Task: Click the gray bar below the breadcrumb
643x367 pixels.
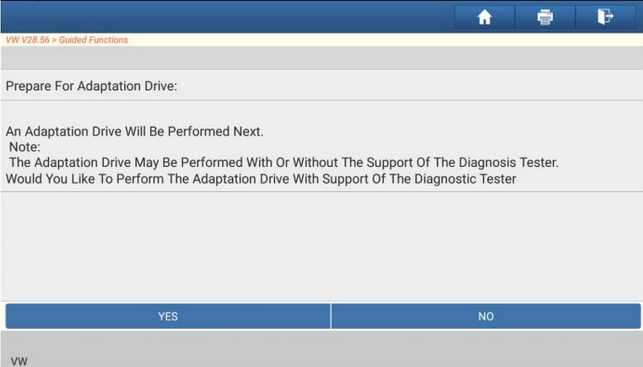Action: point(322,58)
